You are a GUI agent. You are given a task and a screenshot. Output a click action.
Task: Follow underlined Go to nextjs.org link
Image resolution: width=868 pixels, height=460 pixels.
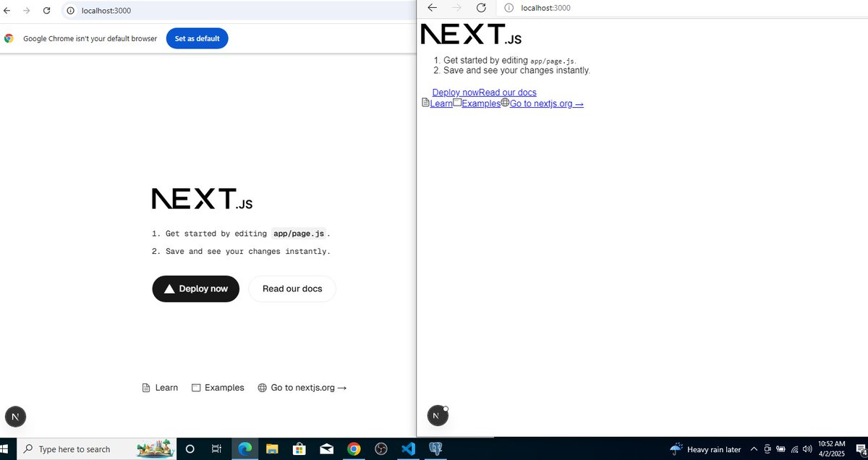click(547, 103)
